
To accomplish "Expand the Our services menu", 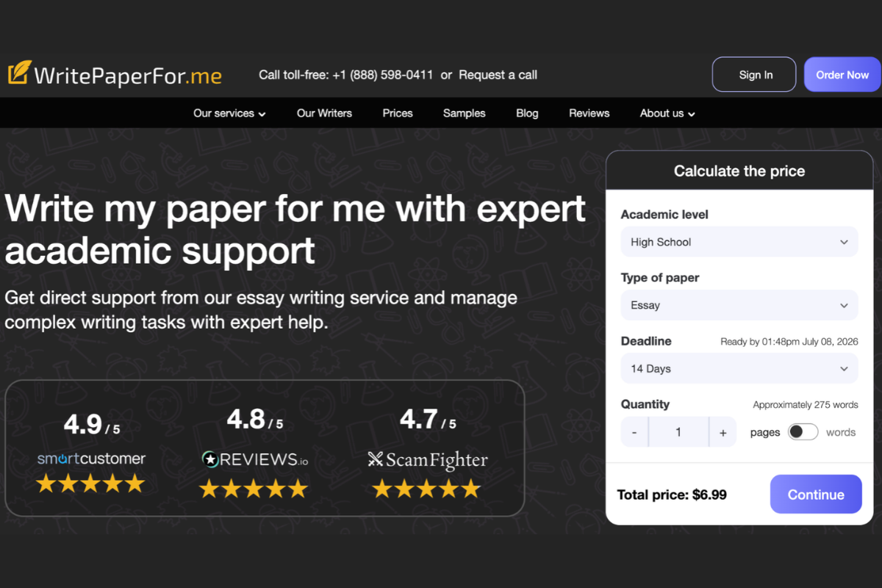I will pyautogui.click(x=229, y=113).
